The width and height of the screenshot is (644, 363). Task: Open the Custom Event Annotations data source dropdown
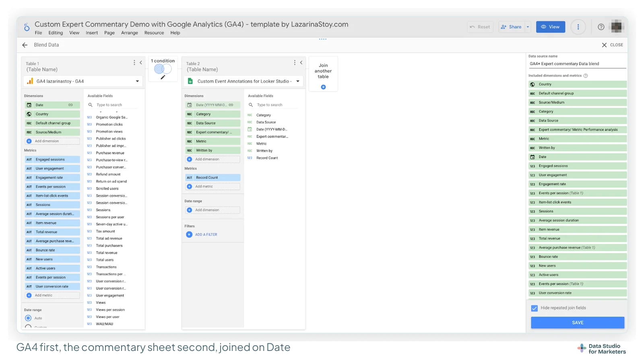[298, 81]
